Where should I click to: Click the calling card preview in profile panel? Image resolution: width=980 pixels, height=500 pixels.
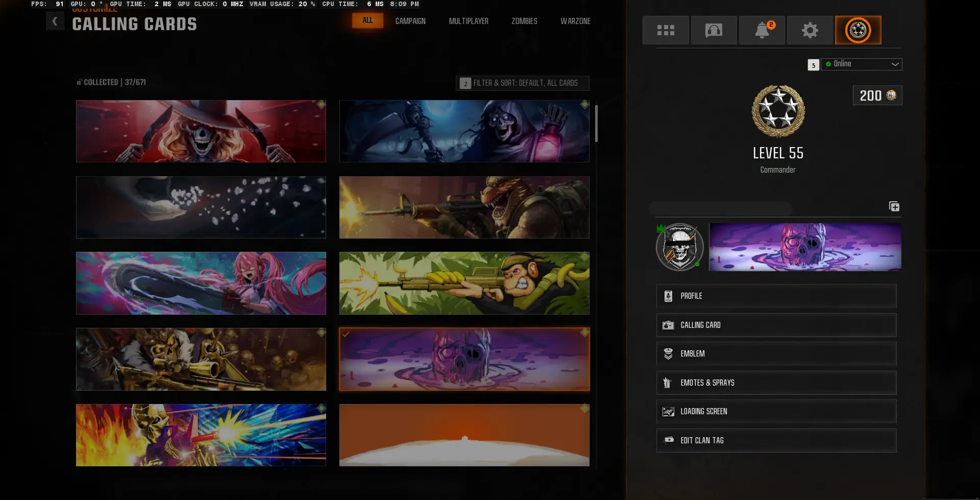[805, 247]
